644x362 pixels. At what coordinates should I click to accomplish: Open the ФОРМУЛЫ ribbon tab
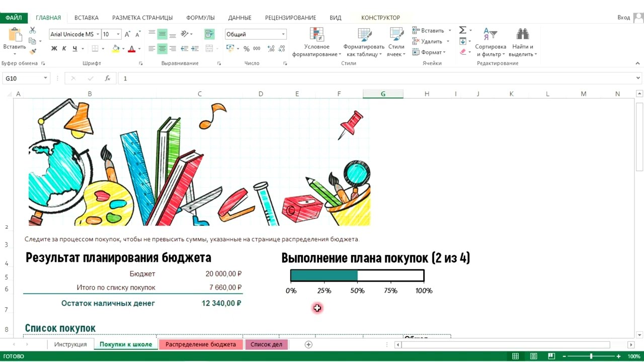click(x=200, y=18)
